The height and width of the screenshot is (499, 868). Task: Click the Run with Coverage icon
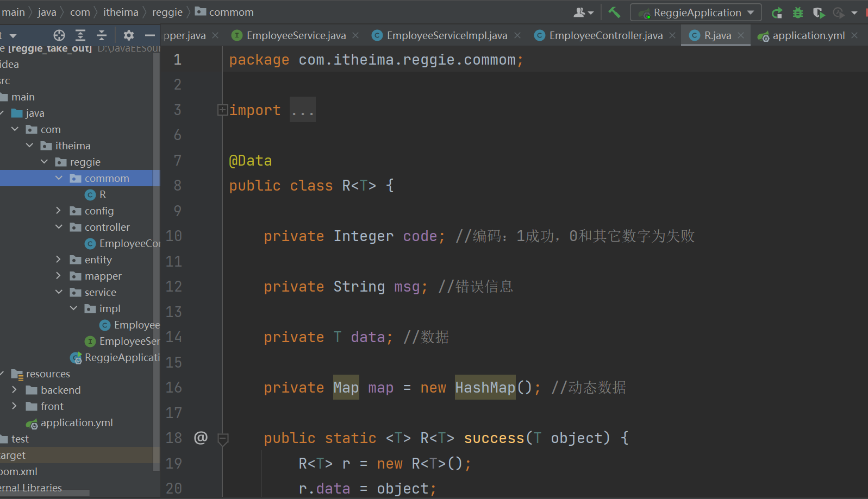[819, 12]
